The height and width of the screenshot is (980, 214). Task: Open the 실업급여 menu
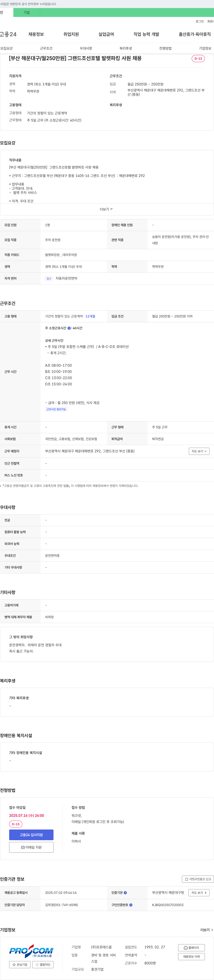tap(106, 34)
